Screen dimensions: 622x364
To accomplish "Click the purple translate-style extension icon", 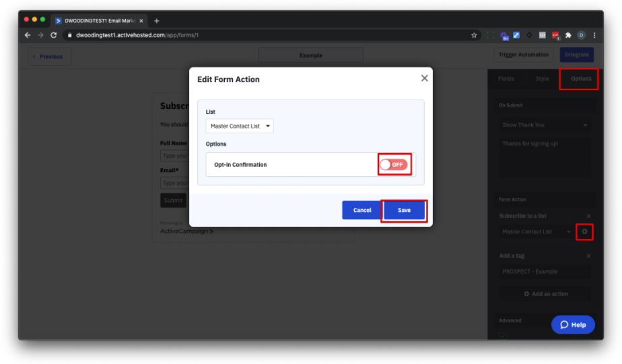I will point(504,36).
